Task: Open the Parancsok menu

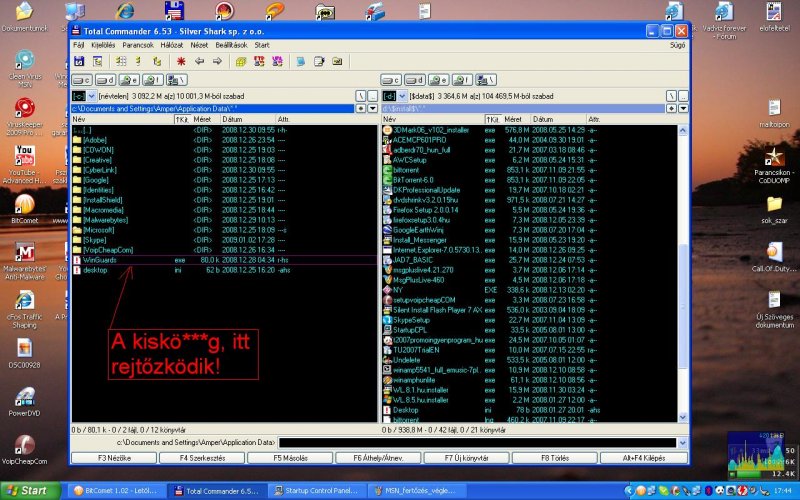Action: coord(138,45)
